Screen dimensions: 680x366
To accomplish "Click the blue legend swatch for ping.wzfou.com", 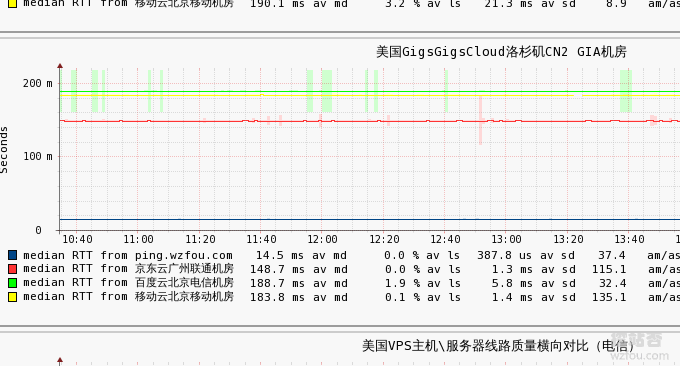I will pyautogui.click(x=13, y=255).
